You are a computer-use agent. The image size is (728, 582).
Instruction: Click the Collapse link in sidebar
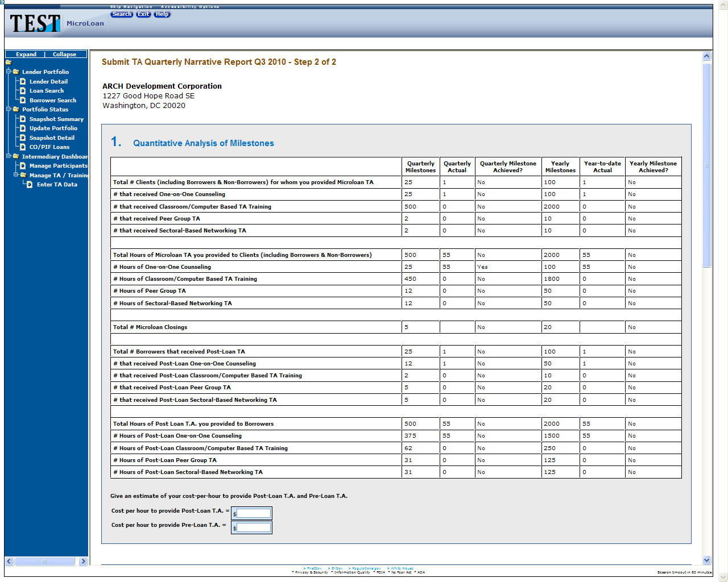click(x=64, y=55)
